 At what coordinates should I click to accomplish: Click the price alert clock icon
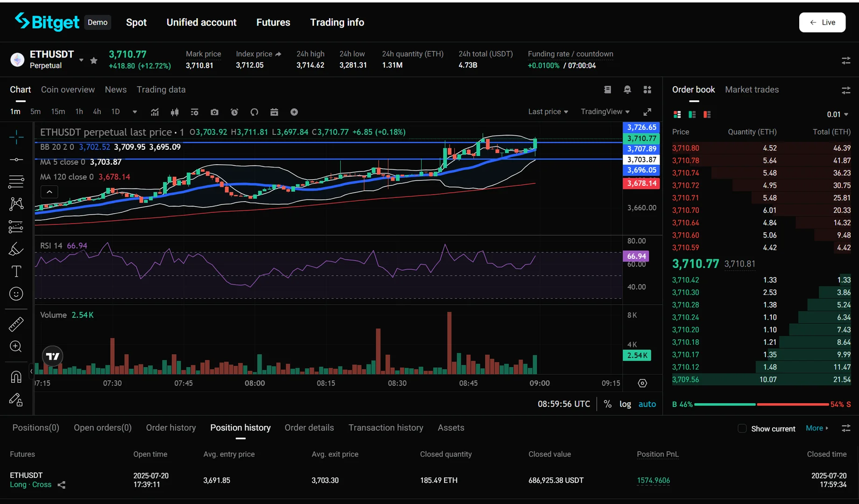(x=234, y=112)
